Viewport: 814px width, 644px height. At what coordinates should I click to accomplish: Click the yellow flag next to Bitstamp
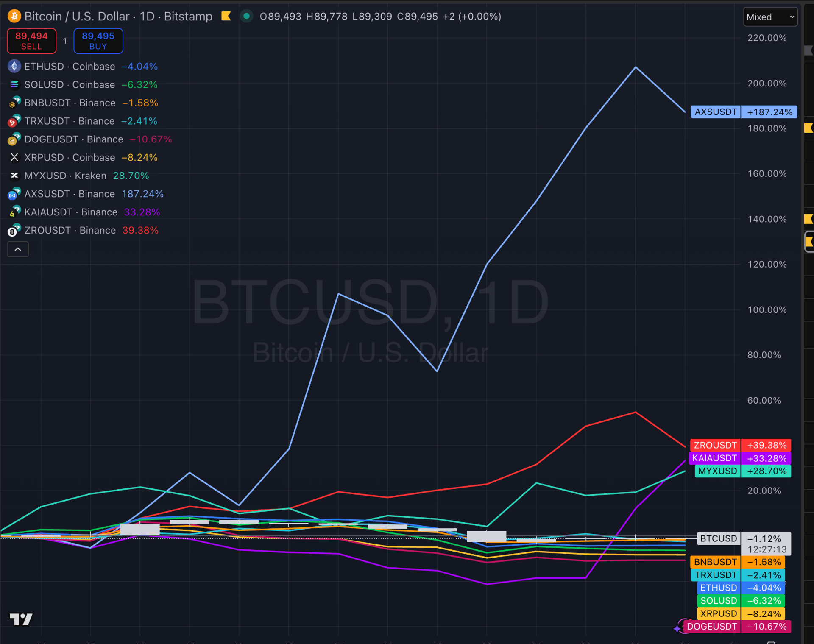[226, 16]
